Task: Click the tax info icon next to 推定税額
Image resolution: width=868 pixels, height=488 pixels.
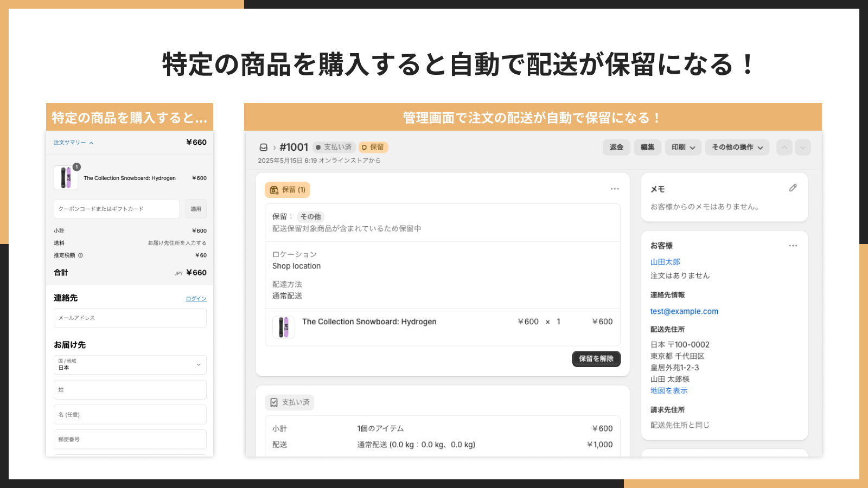Action: [81, 255]
